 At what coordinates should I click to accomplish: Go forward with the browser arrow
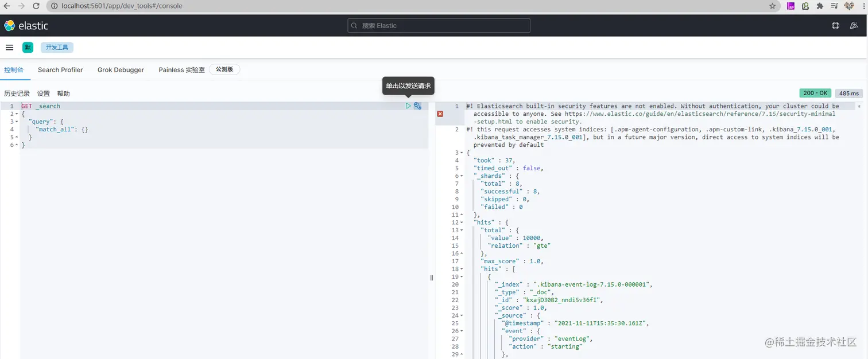(21, 6)
